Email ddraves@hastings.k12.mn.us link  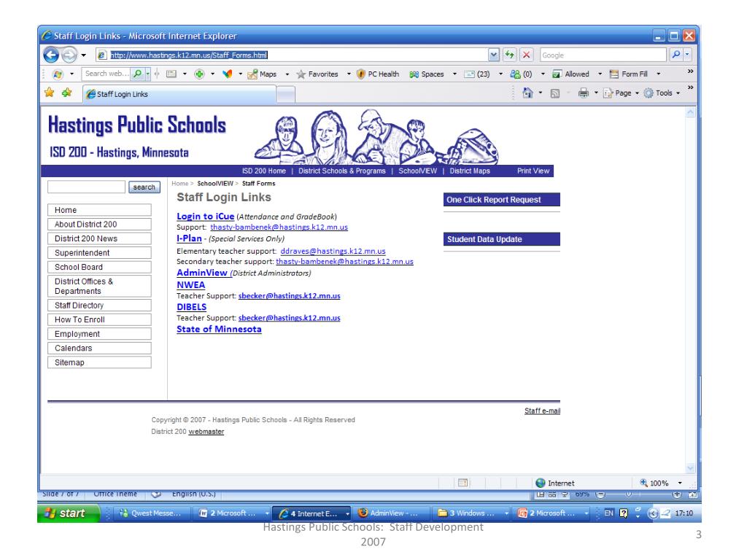[333, 251]
